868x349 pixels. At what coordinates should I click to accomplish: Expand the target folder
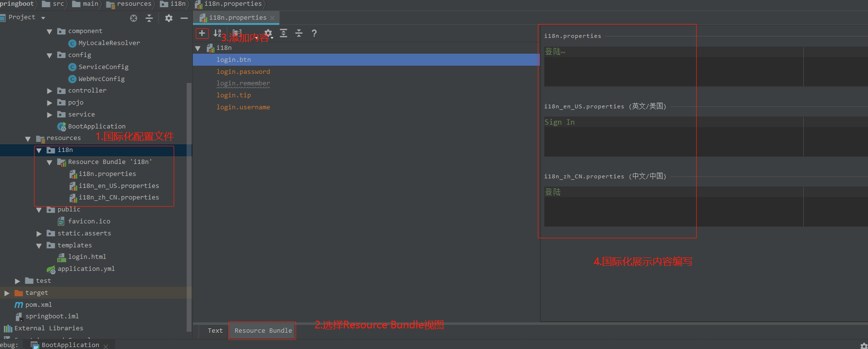pos(7,293)
